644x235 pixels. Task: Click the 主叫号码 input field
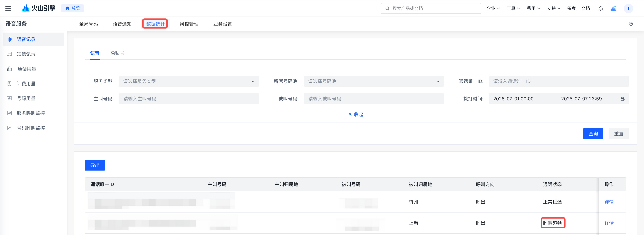pos(189,99)
